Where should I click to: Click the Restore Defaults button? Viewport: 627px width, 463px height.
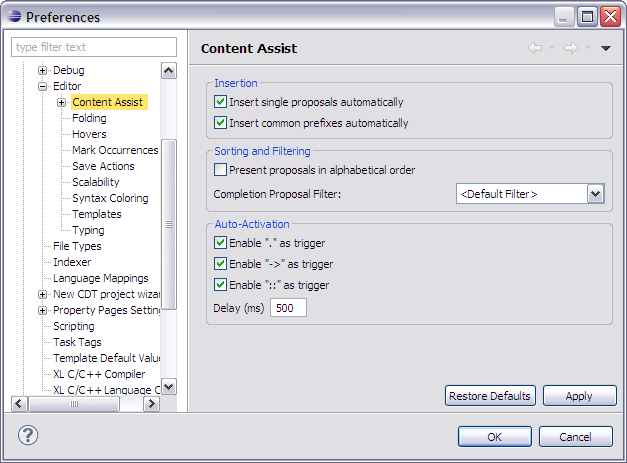(490, 396)
